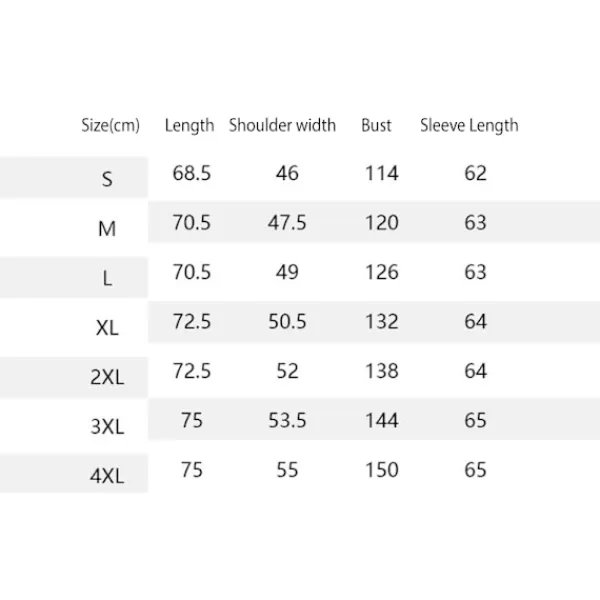The width and height of the screenshot is (600, 600).
Task: Select the Sleeve Length column header
Action: point(469,126)
